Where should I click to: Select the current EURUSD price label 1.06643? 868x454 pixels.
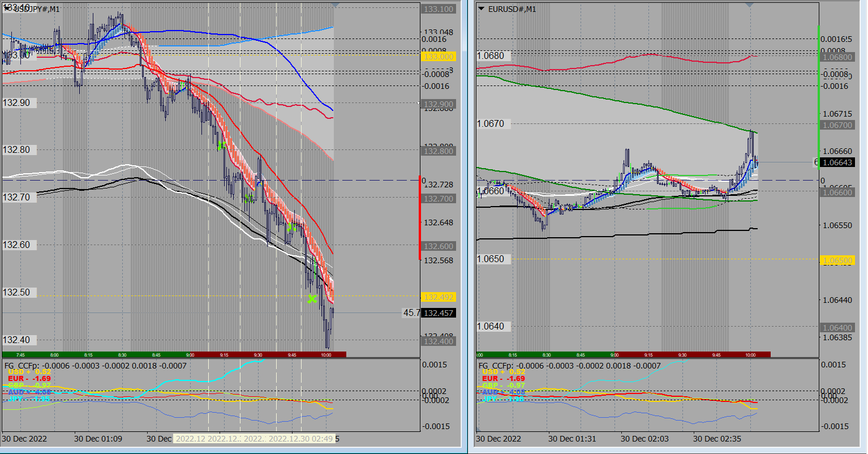click(836, 162)
